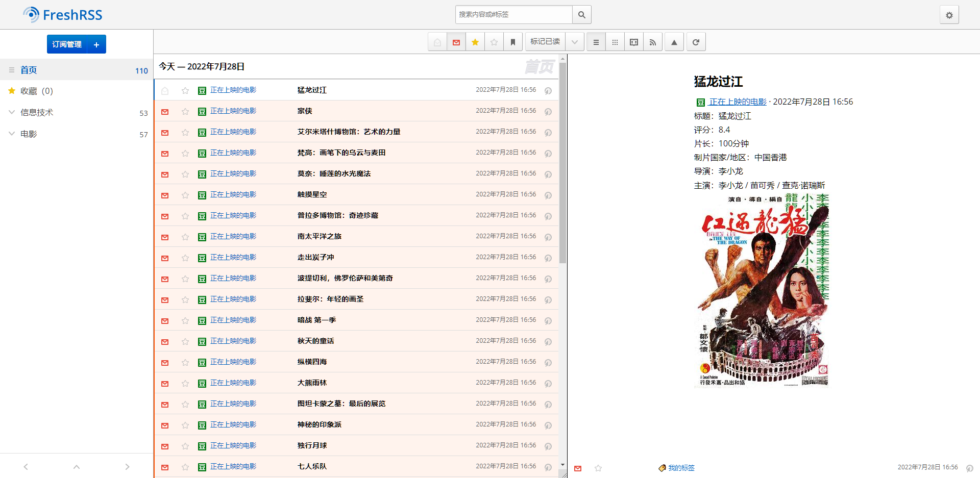Open 猛龙过江 article in the list
Viewport: 980px width, 478px height.
pyautogui.click(x=312, y=90)
